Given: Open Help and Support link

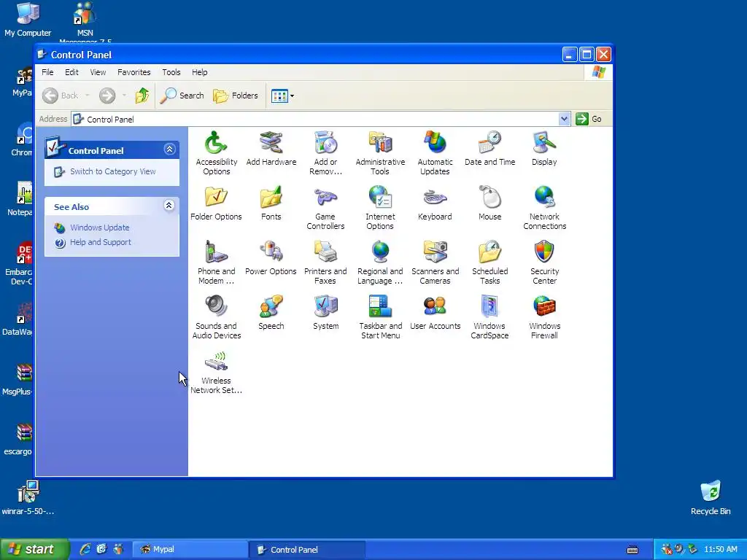Looking at the screenshot, I should tap(101, 242).
